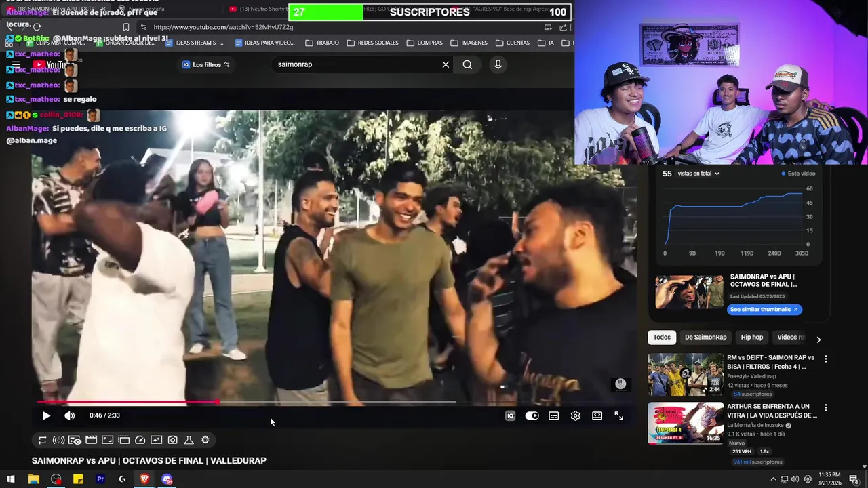Open File Explorer from taskbar
Image resolution: width=868 pixels, height=488 pixels.
click(33, 479)
